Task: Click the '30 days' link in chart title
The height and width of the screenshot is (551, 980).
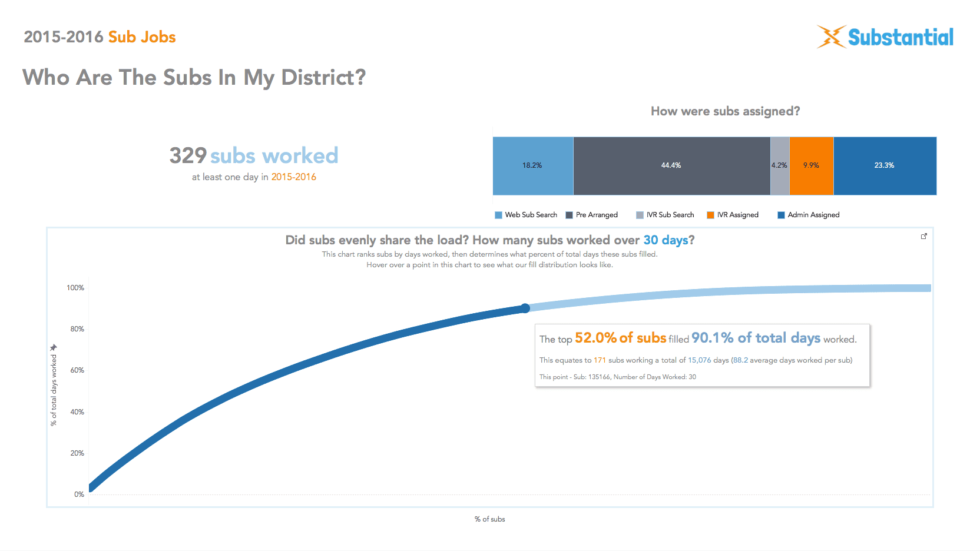Action: click(666, 240)
